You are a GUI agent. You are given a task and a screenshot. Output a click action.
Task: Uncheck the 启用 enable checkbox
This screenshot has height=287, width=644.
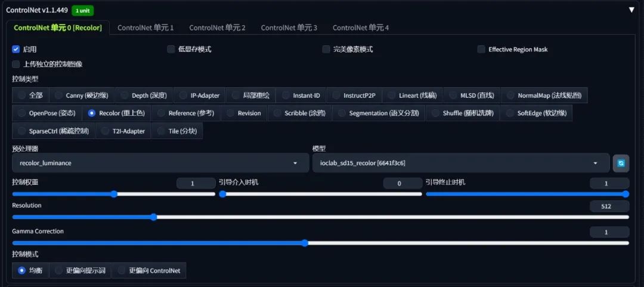16,50
